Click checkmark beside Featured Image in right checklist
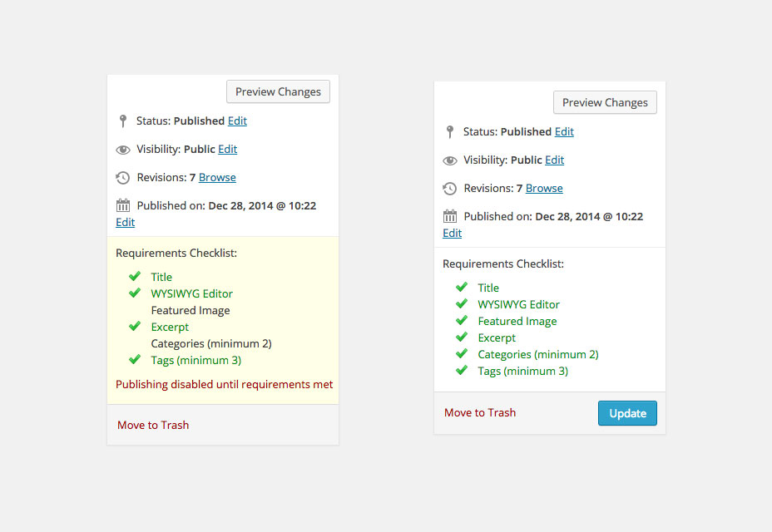Image resolution: width=772 pixels, height=532 pixels. 462,320
